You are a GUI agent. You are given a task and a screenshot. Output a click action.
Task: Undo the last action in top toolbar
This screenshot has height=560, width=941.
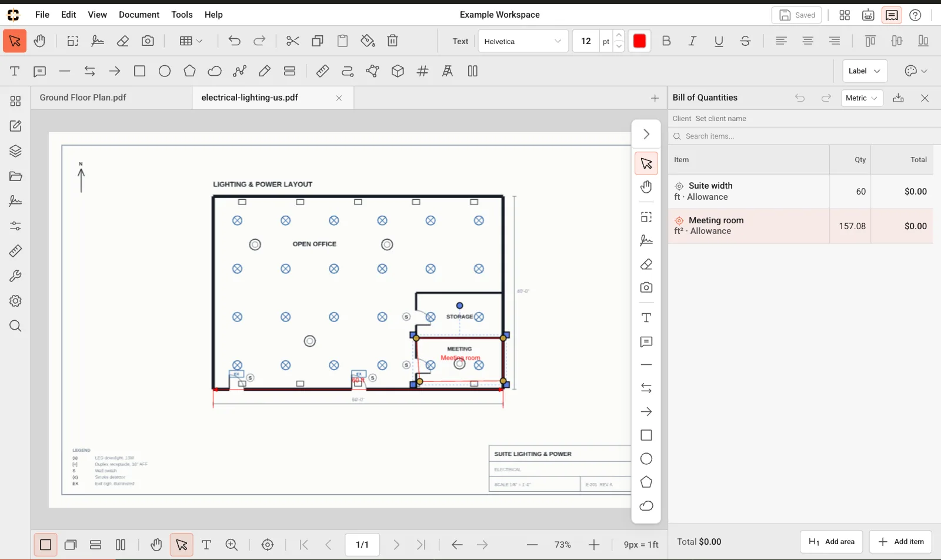click(234, 41)
